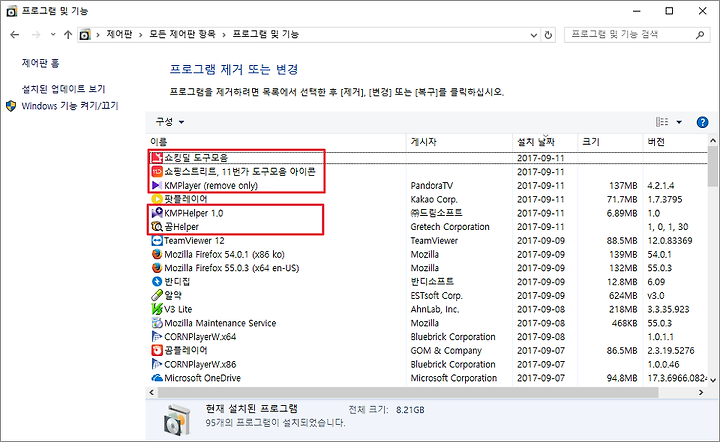Click the V3 Lite icon
Screen dimensions: 720x442
click(x=157, y=309)
